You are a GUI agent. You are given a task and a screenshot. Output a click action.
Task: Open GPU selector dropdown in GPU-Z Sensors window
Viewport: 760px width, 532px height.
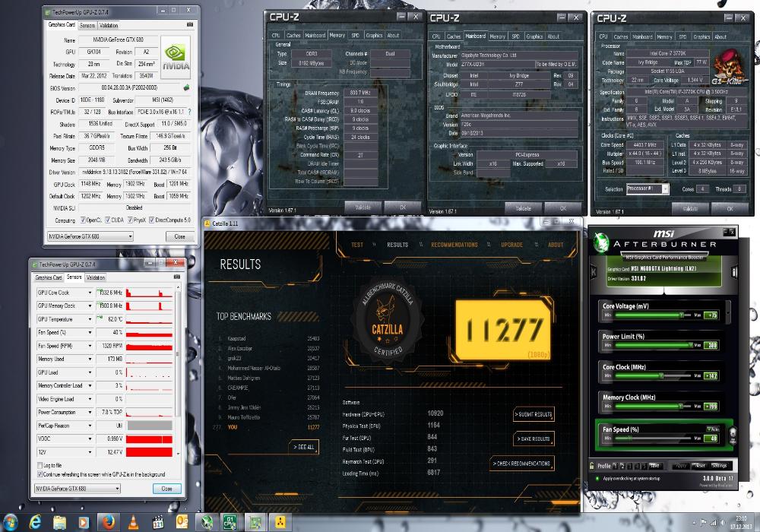point(77,489)
